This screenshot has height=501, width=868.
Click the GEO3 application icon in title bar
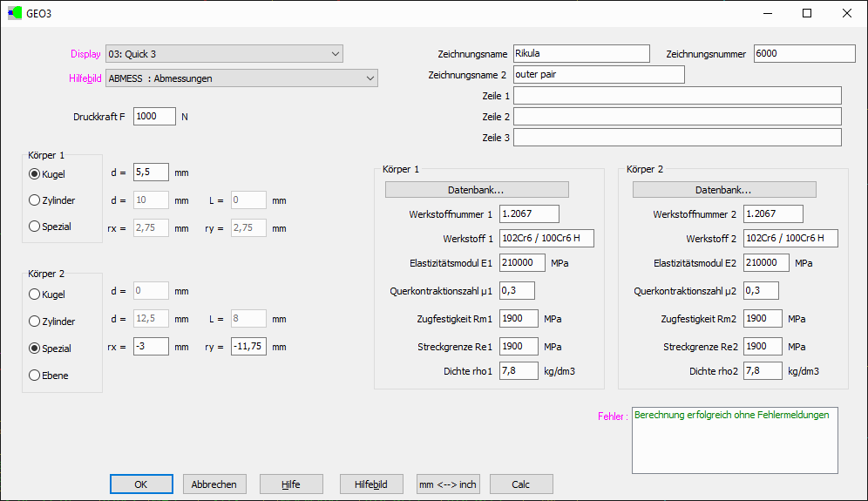pyautogui.click(x=15, y=13)
